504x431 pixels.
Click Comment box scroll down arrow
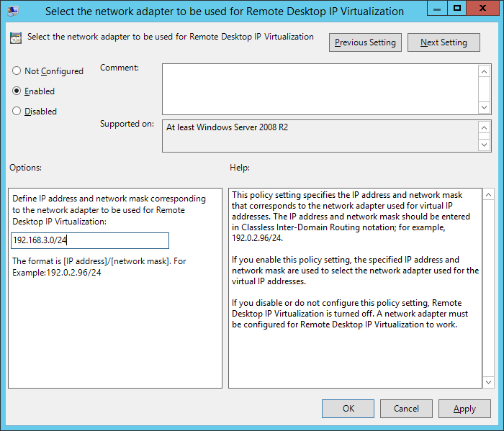pos(485,107)
